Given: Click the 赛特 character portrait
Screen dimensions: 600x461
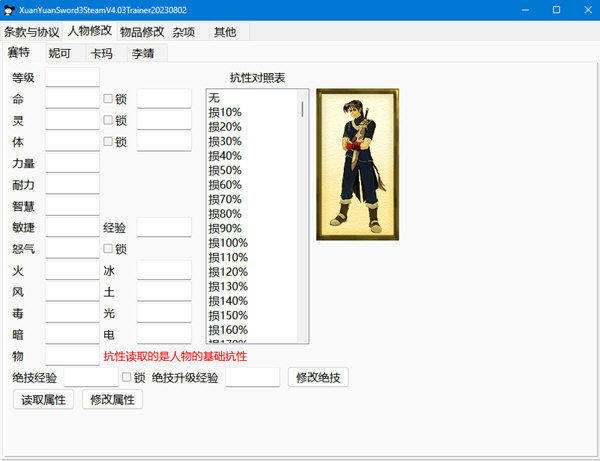Looking at the screenshot, I should point(357,165).
